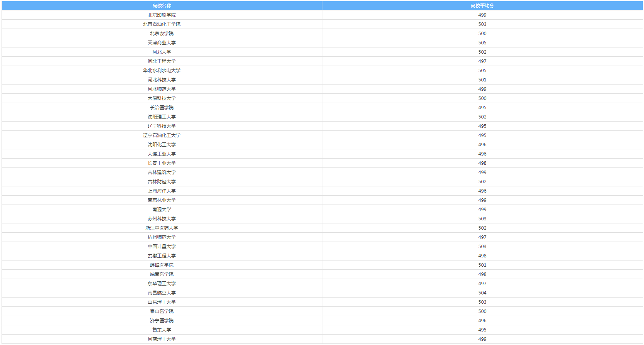Click the 大连工业大学 name cell
This screenshot has width=644, height=345.
[162, 154]
